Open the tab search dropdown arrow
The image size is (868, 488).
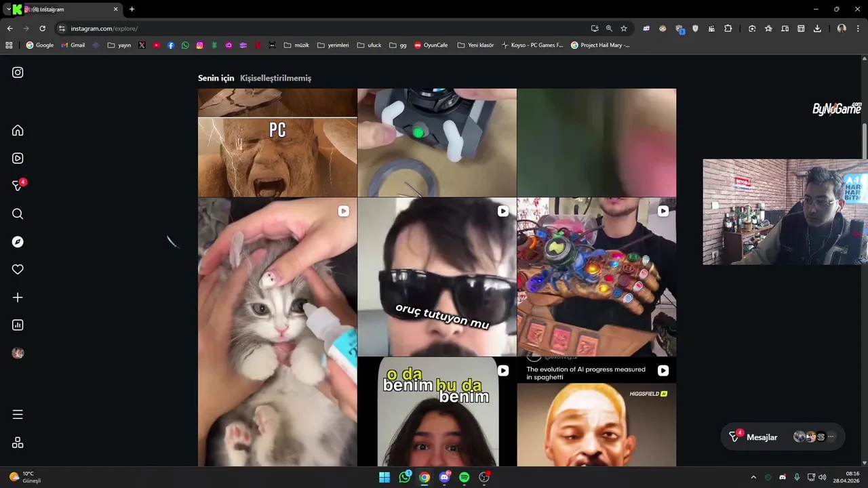(x=7, y=9)
